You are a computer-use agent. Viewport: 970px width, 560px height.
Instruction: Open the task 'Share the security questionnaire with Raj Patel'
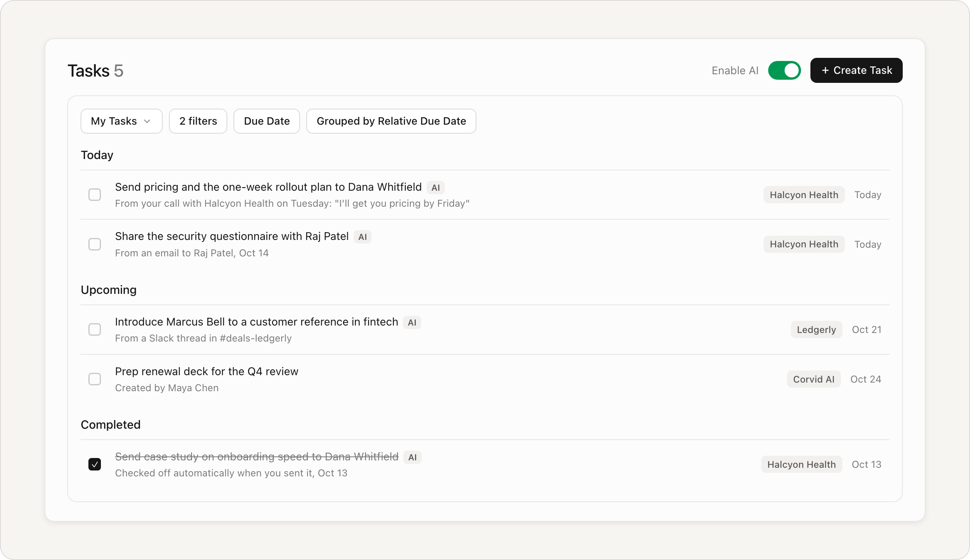pyautogui.click(x=232, y=236)
